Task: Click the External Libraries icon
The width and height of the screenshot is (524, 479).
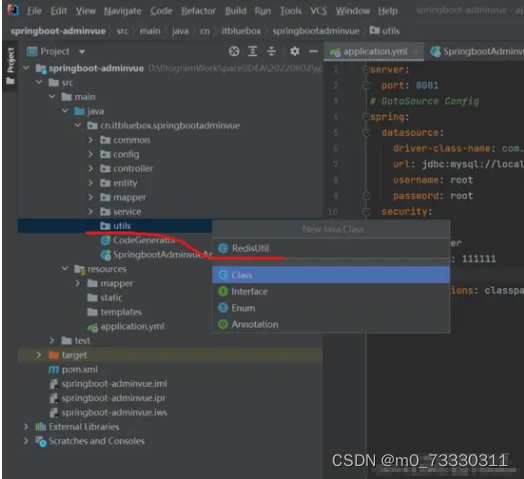Action: pyautogui.click(x=40, y=427)
